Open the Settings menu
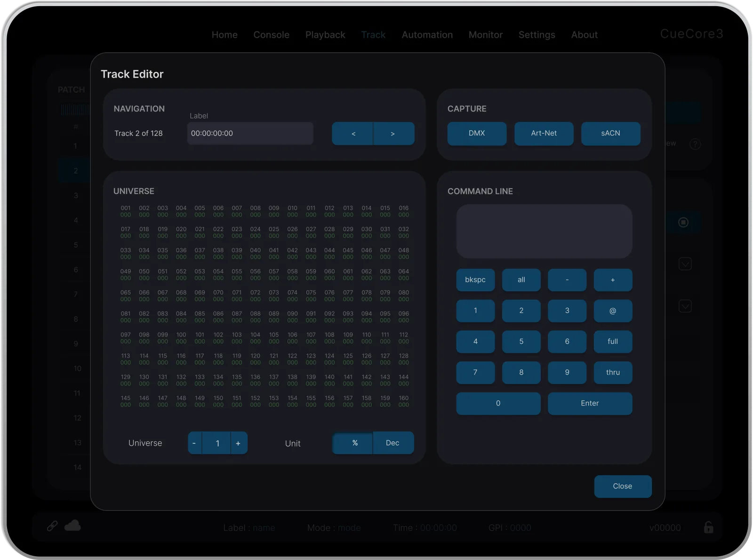 click(x=537, y=35)
